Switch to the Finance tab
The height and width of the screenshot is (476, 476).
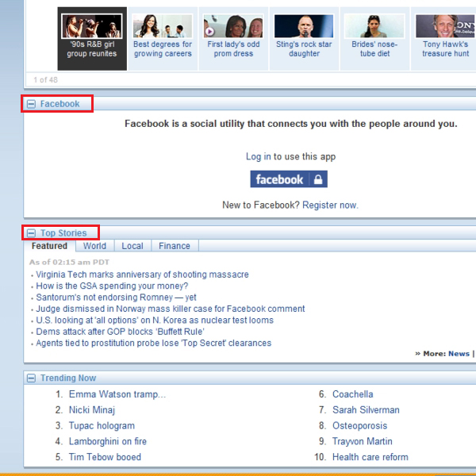click(x=175, y=246)
